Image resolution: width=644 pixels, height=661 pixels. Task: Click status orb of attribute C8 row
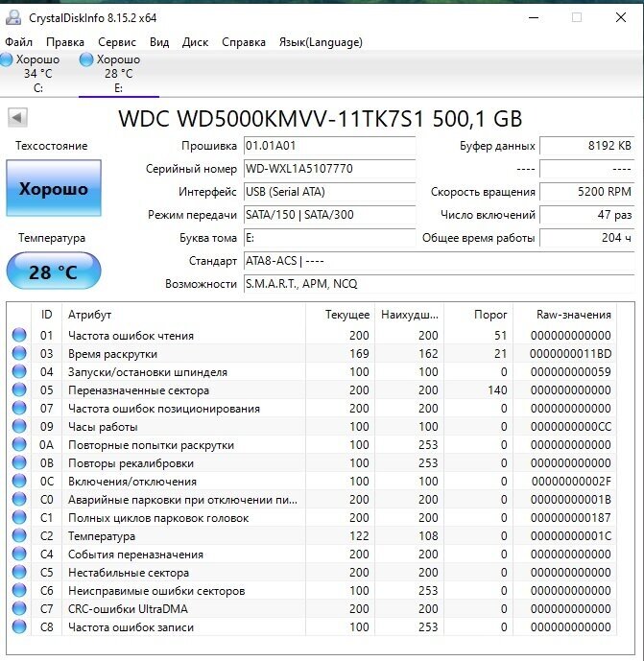point(19,626)
